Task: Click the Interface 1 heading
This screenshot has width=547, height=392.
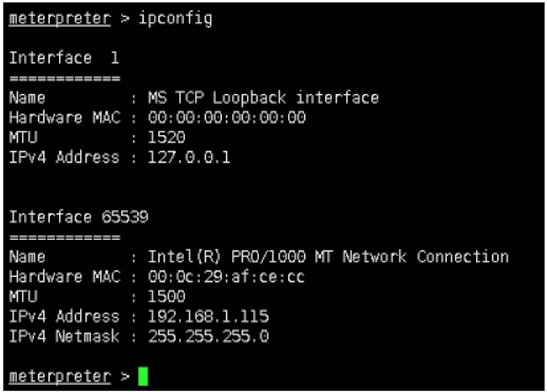Action: point(64,57)
